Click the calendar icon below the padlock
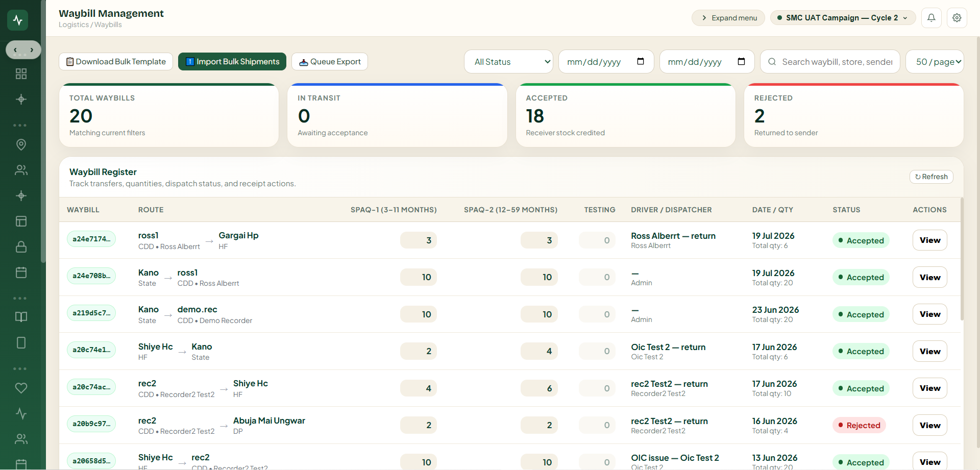 (x=21, y=273)
